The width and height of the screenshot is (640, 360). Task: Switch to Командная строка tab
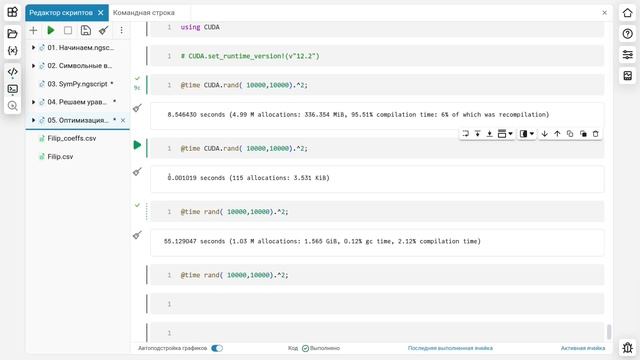pyautogui.click(x=144, y=13)
